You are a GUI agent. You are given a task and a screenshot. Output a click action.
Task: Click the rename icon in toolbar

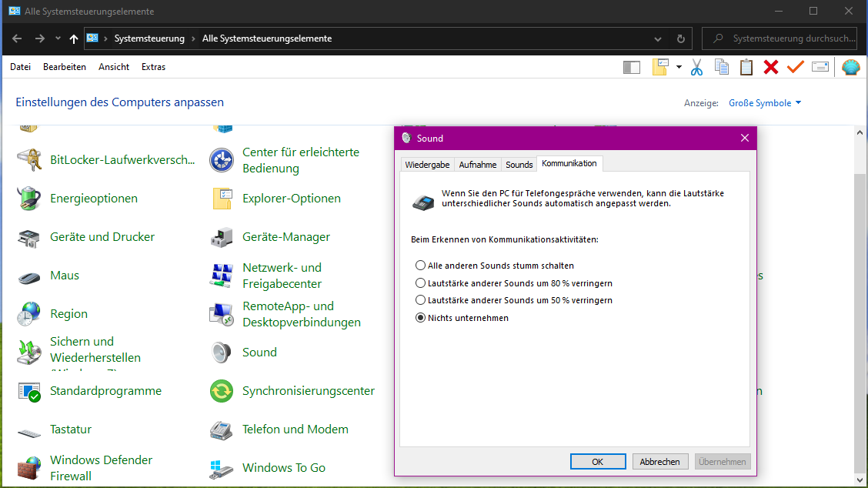click(820, 67)
